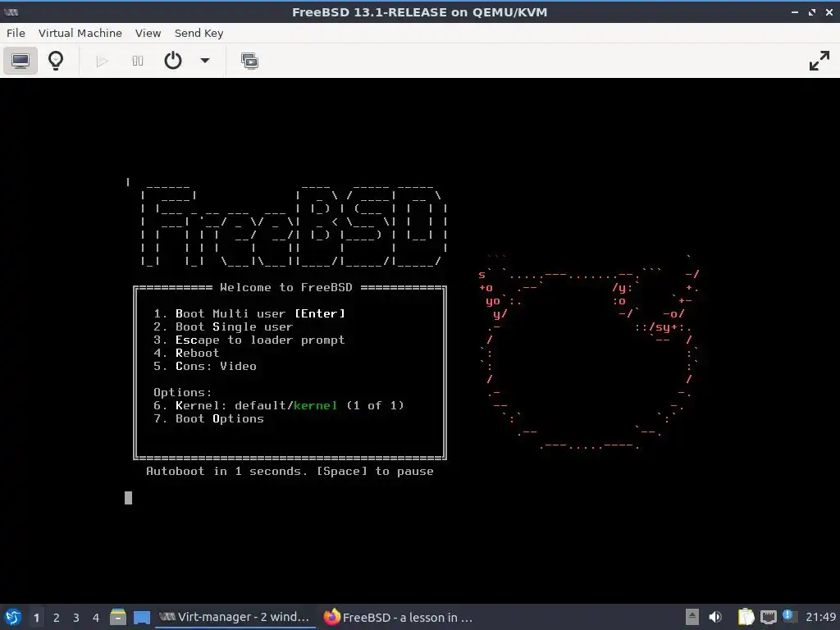Screen dimensions: 840x630
Task: Maximize the FreeBSD VM window
Action: coord(812,11)
